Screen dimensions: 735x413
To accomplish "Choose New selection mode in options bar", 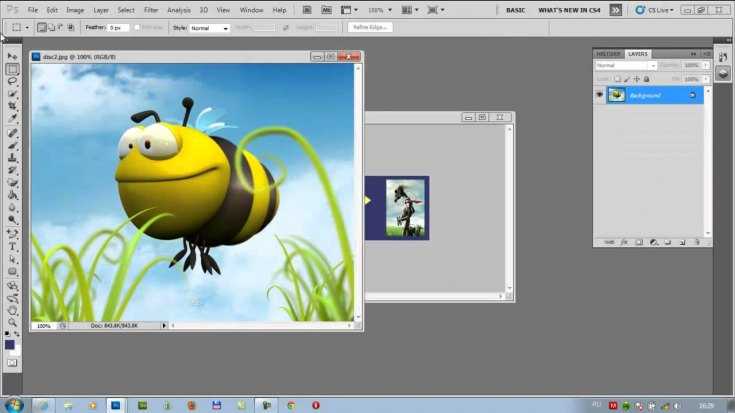I will (42, 28).
